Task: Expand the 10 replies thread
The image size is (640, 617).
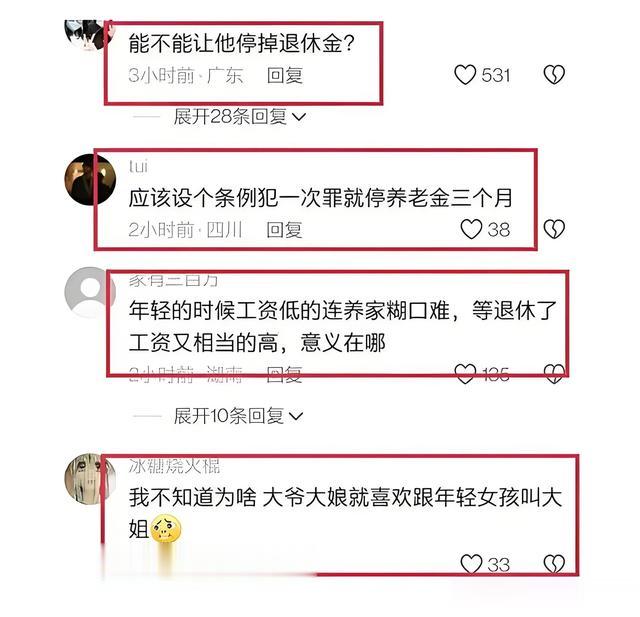Action: point(238,416)
